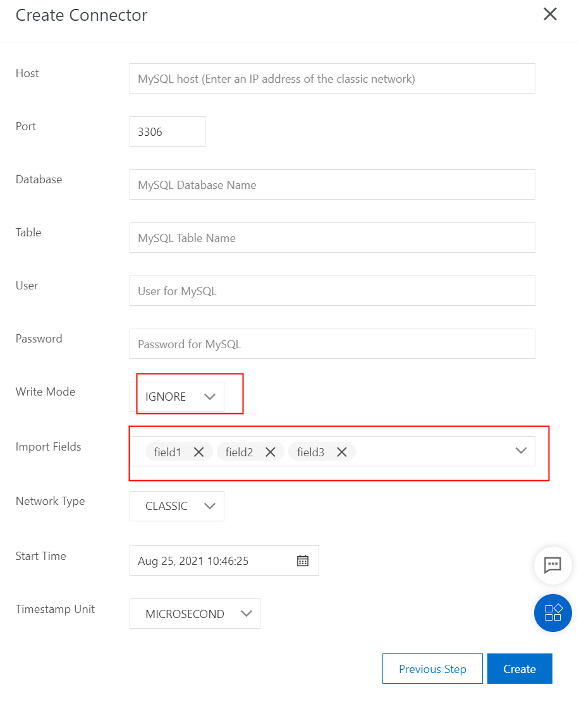Close the Create Connector dialog
Image resolution: width=579 pixels, height=728 pixels.
(550, 15)
